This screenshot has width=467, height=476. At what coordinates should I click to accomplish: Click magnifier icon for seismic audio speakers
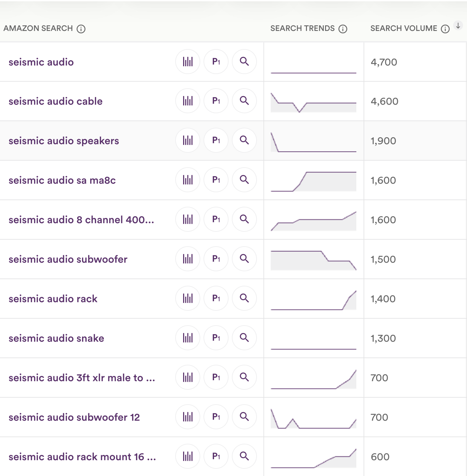[244, 140]
